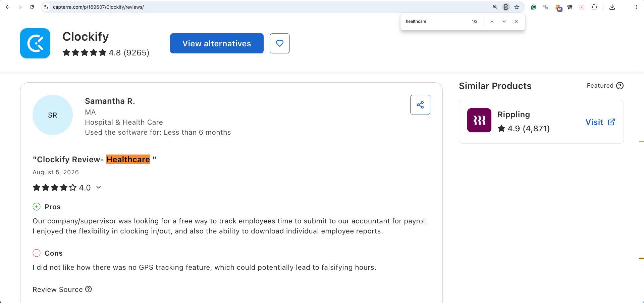Viewport: 644px width, 303px height.
Task: Click the address bar URL field
Action: 268,7
